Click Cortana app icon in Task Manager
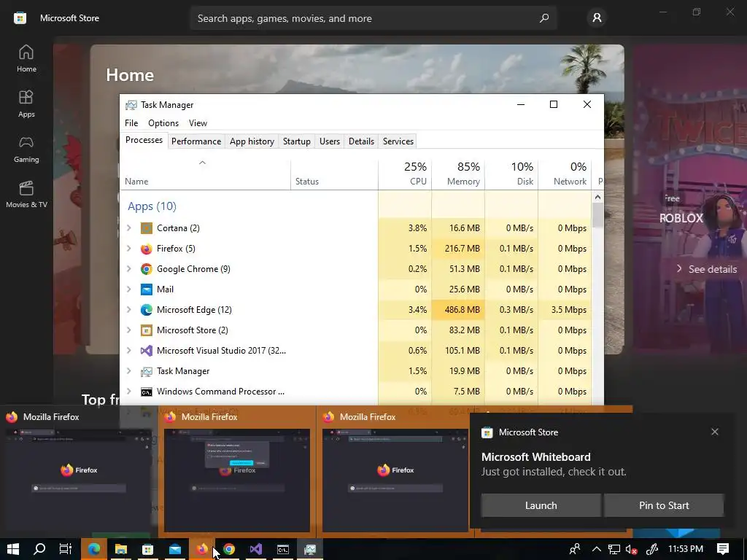This screenshot has width=747, height=560. [146, 228]
